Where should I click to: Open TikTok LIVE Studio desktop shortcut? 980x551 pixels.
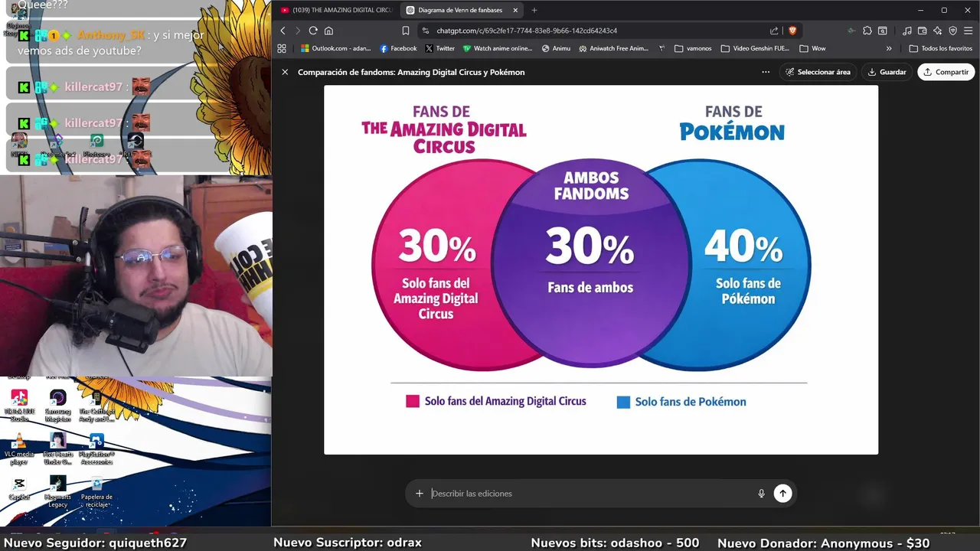click(19, 406)
